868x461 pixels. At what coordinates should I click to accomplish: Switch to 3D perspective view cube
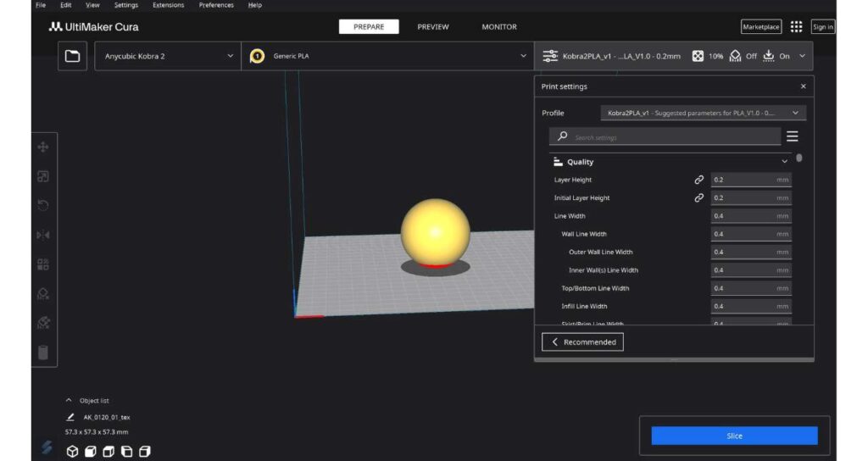73,452
